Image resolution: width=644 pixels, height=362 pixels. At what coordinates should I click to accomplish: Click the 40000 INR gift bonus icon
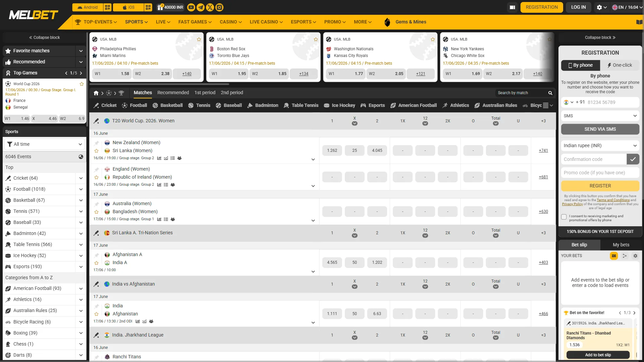coord(170,7)
